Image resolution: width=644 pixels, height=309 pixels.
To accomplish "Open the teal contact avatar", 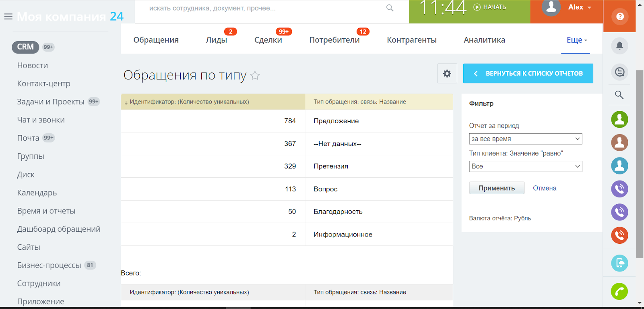I will coord(620,166).
